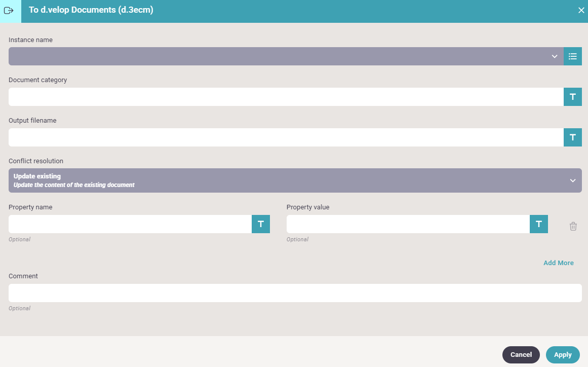Viewport: 588px width, 367px height.
Task: Click the Add More link
Action: [x=559, y=263]
